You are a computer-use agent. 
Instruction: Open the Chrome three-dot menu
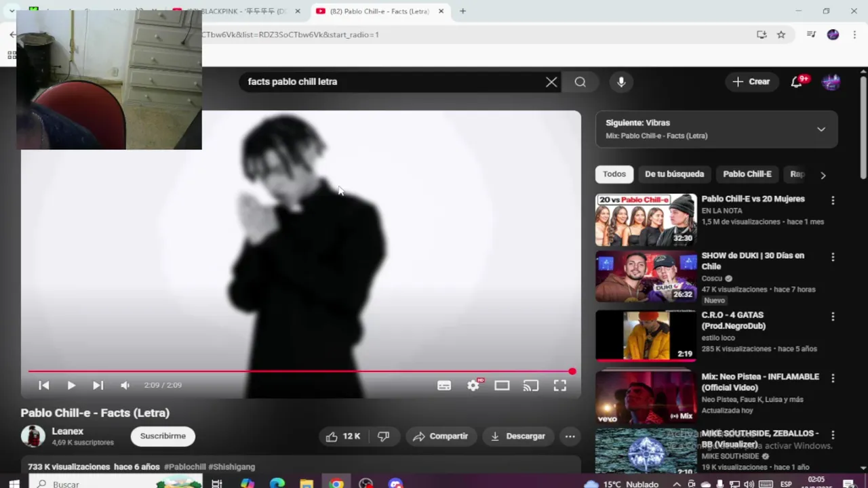coord(854,35)
